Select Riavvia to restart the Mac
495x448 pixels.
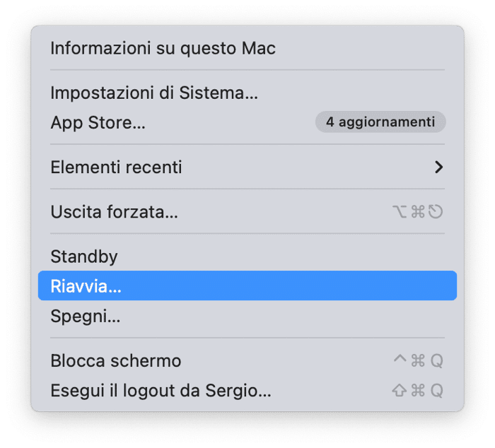coord(86,286)
